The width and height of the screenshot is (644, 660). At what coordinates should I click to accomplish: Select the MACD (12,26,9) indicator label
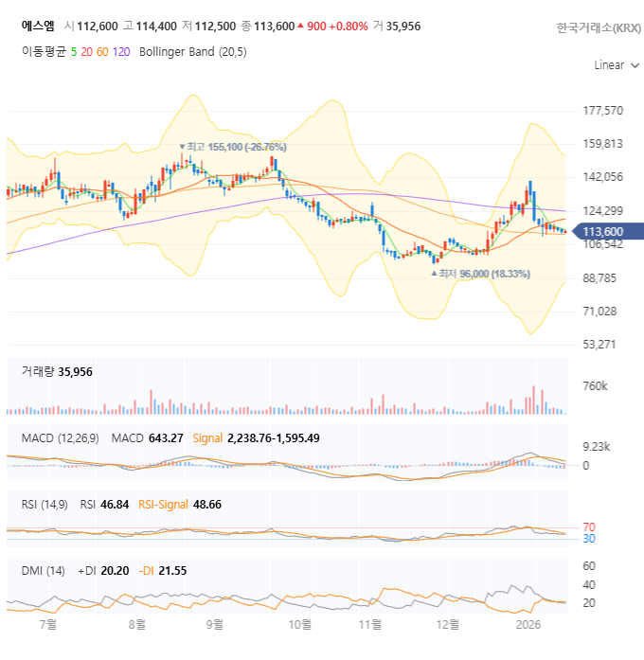tap(61, 438)
